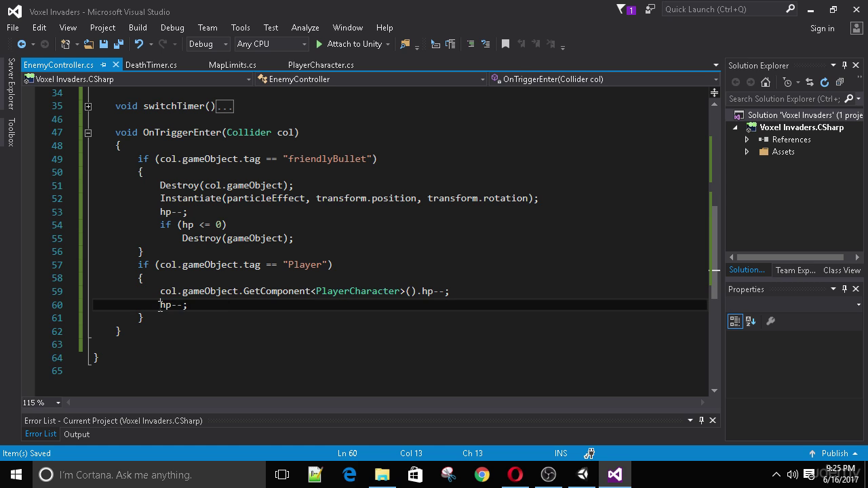This screenshot has width=868, height=488.
Task: Click the Save All icon
Action: click(119, 44)
